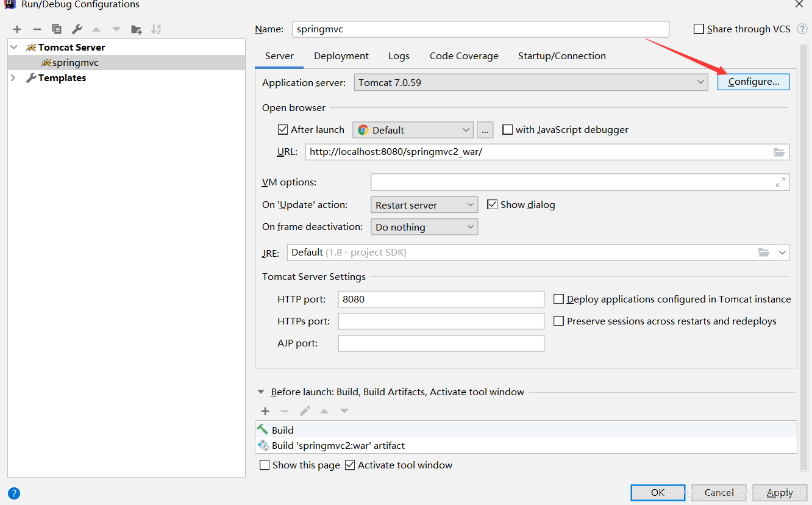812x505 pixels.
Task: Remove configuration with minus icon
Action: pos(37,29)
